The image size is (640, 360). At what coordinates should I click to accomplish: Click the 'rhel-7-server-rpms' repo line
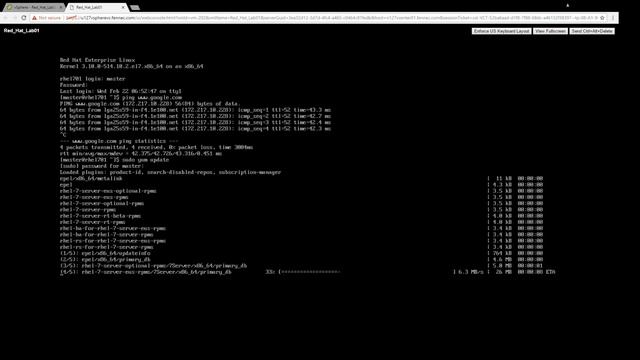coord(88,210)
